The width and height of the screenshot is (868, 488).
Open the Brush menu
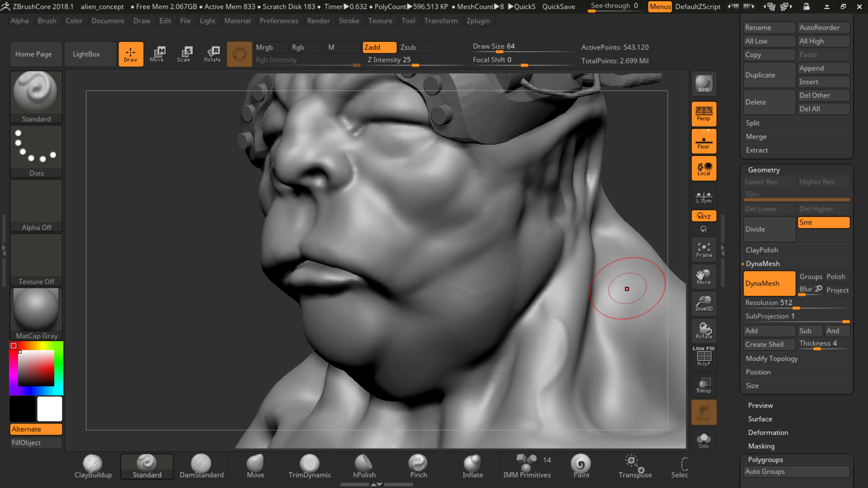[x=47, y=21]
